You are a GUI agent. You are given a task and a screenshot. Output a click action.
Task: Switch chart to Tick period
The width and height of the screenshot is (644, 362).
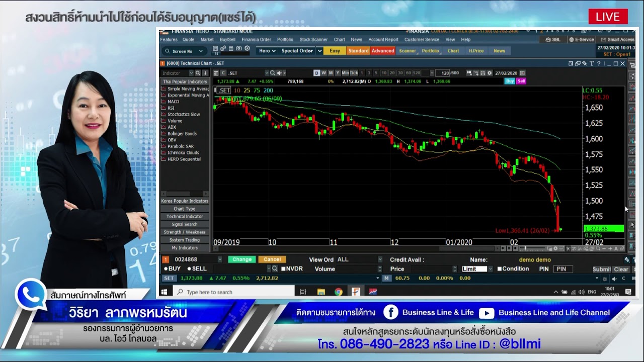click(x=354, y=73)
